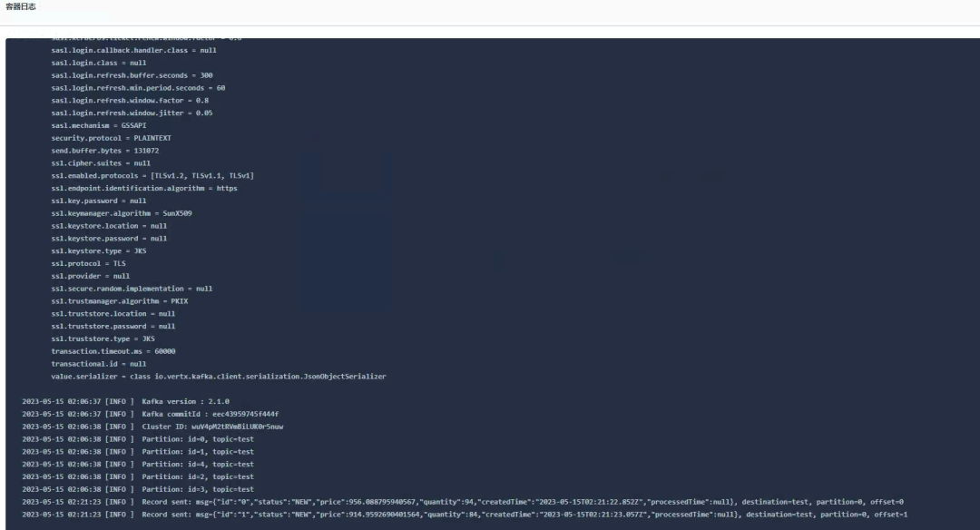Select the Record sent log with offset=0

pos(463,501)
